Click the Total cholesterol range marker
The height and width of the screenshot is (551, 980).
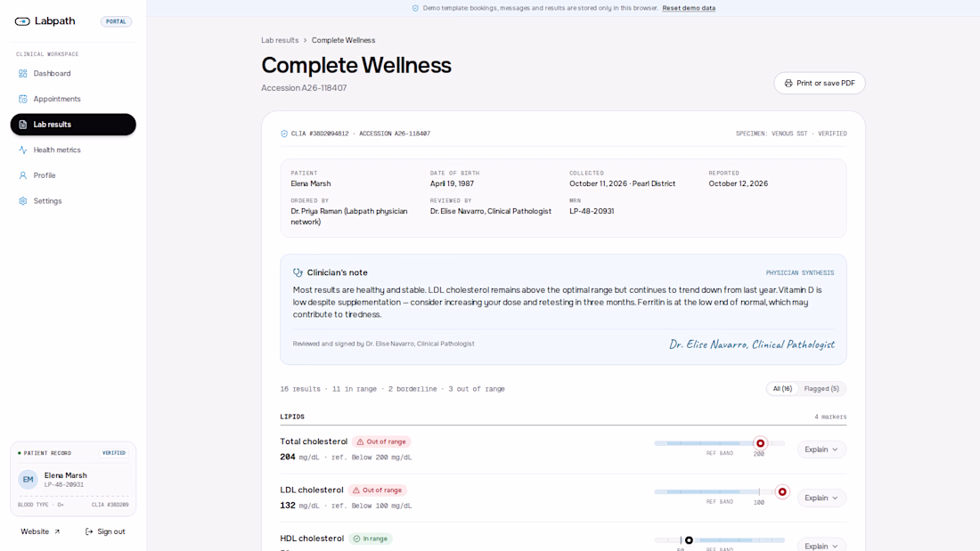tap(760, 443)
